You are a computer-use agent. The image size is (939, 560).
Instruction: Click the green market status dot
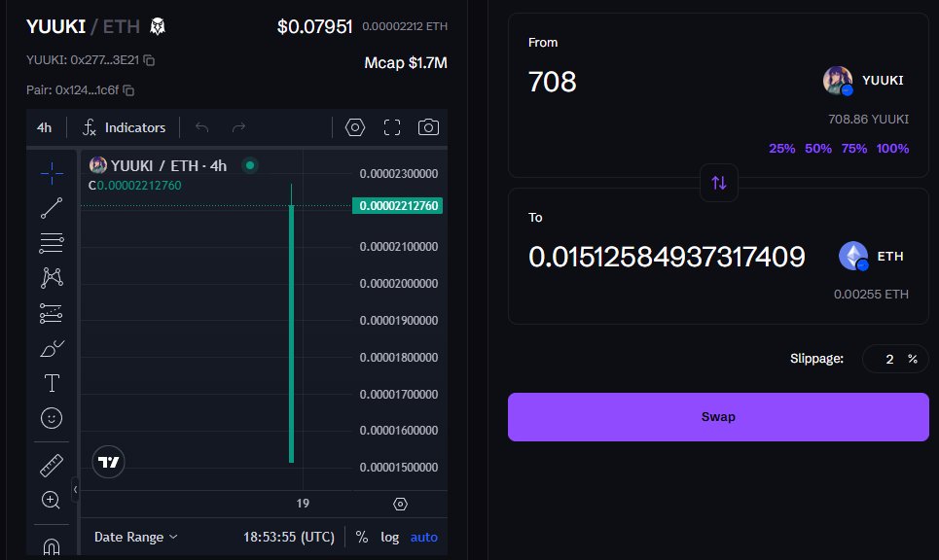pyautogui.click(x=250, y=165)
